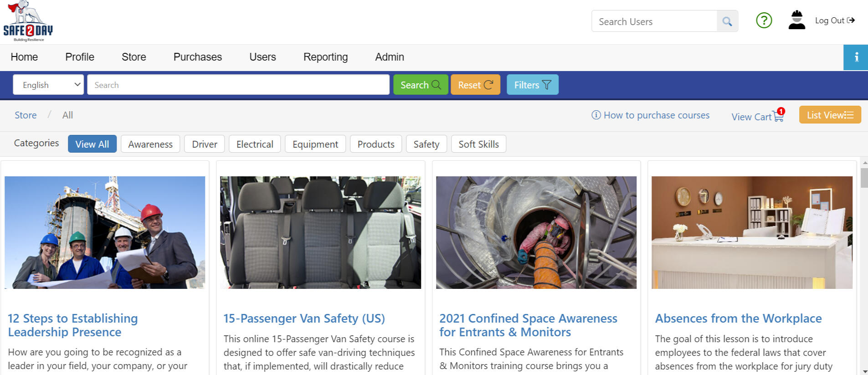This screenshot has height=375, width=868.
Task: Expand the Filters options
Action: point(532,85)
